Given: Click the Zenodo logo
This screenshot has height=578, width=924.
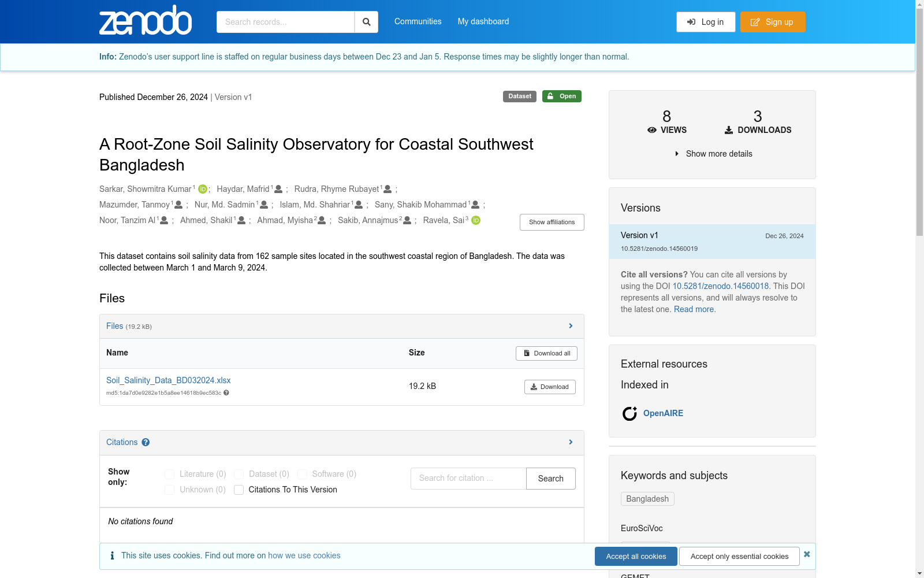Looking at the screenshot, I should (x=146, y=20).
